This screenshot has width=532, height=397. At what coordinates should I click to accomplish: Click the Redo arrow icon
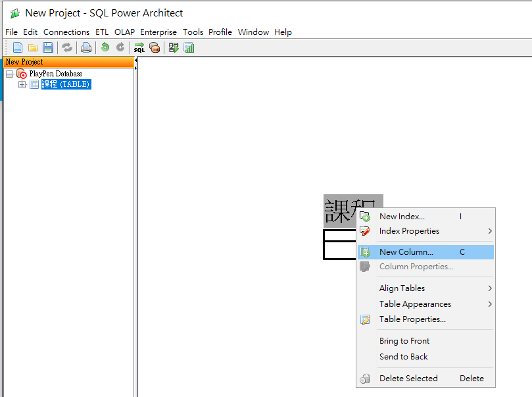(120, 47)
